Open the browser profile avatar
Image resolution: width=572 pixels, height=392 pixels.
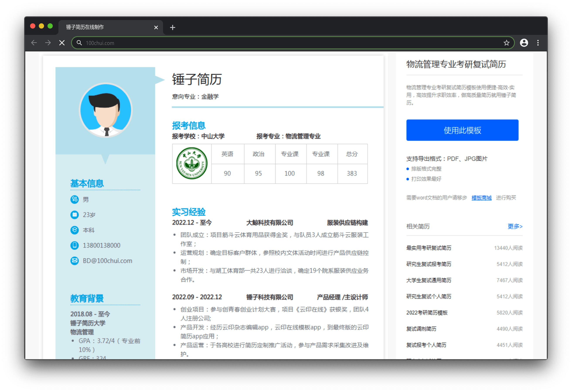tap(524, 43)
